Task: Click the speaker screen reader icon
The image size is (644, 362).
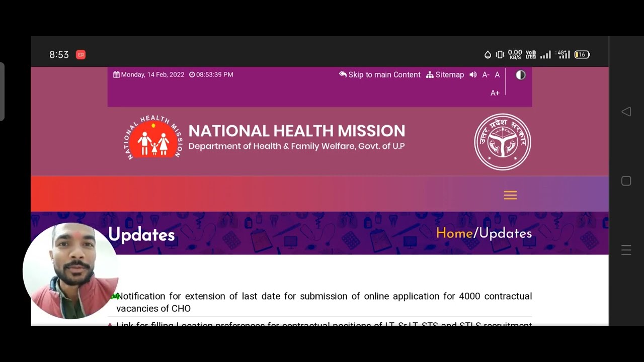Action: point(473,74)
